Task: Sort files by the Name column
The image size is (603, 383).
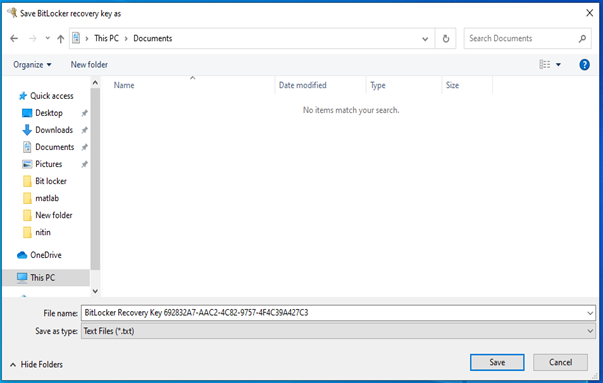Action: pos(124,85)
